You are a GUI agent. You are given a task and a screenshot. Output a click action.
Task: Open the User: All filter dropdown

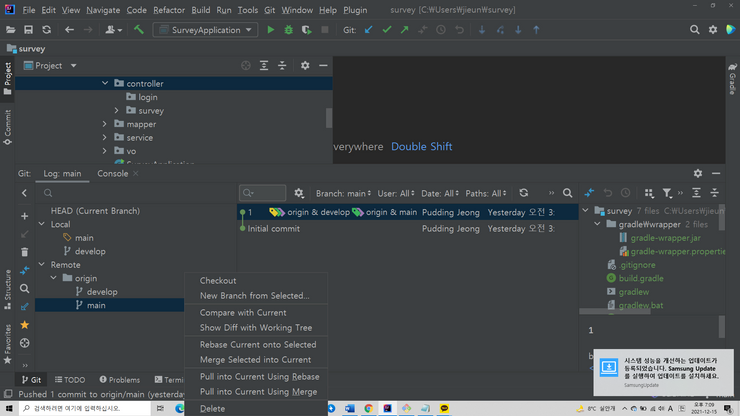pyautogui.click(x=395, y=193)
